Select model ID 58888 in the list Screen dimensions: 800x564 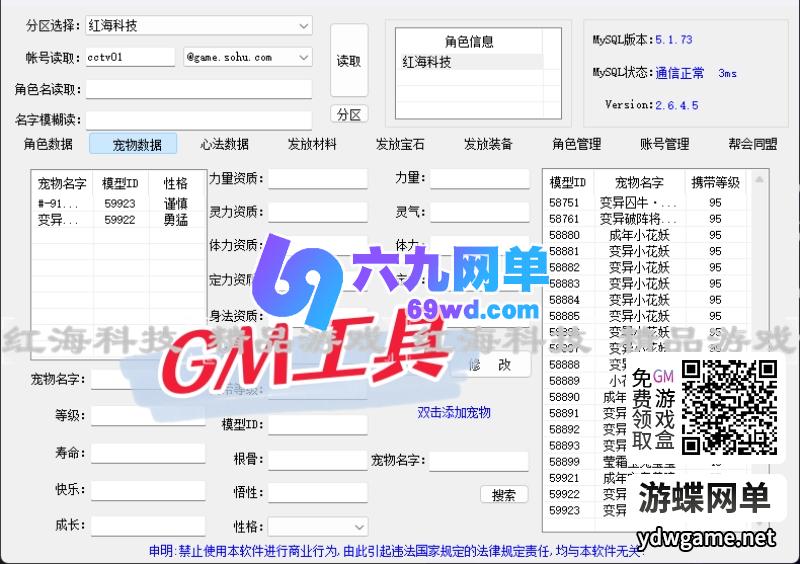(x=564, y=364)
